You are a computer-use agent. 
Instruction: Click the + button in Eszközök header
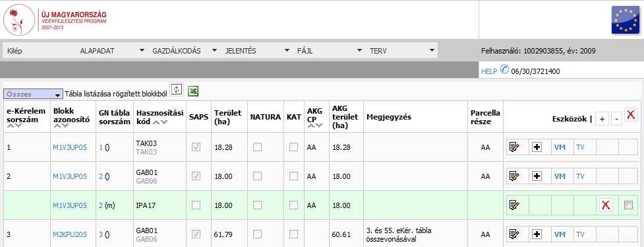point(602,119)
